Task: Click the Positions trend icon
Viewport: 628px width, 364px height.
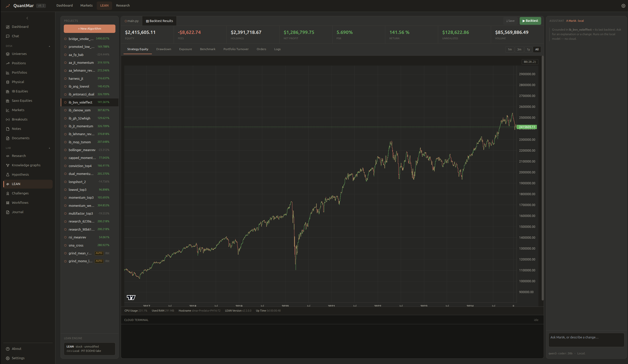Action: [8, 63]
